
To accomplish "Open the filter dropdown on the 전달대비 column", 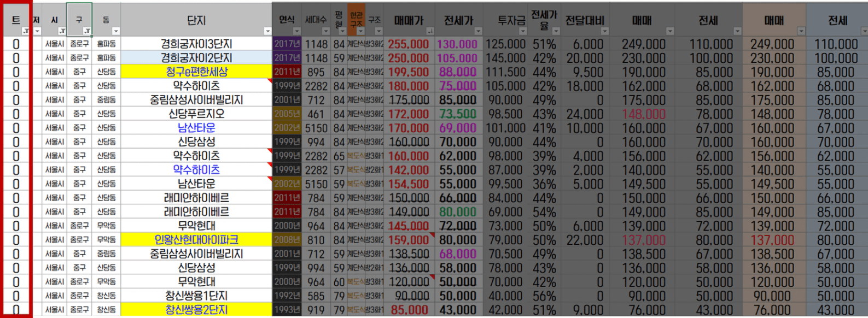I will pos(605,31).
